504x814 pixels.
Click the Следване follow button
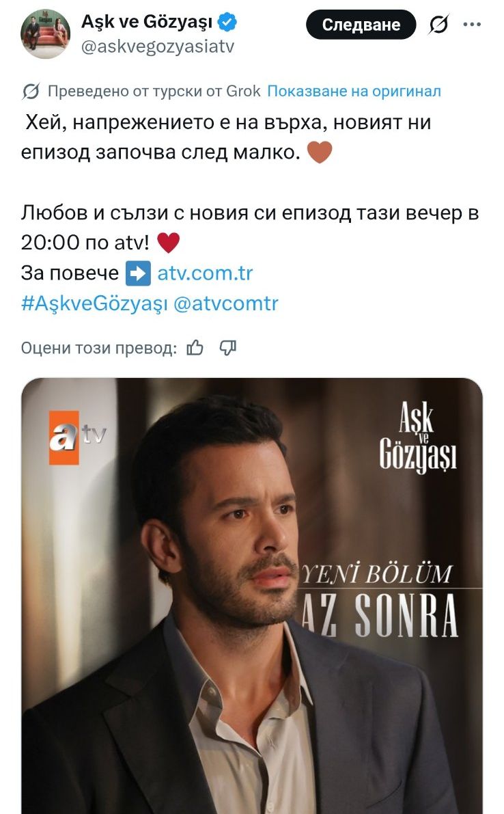coord(361,25)
